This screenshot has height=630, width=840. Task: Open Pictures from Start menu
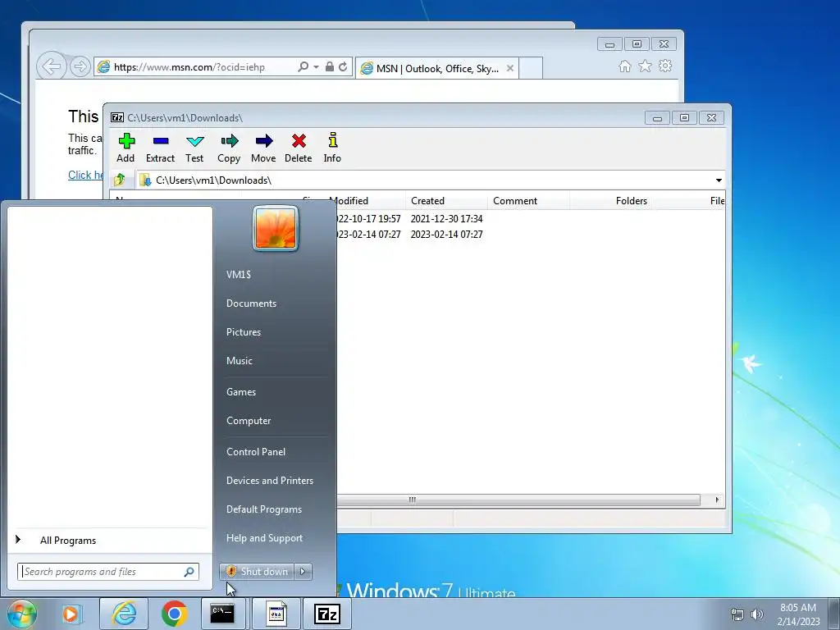[244, 332]
